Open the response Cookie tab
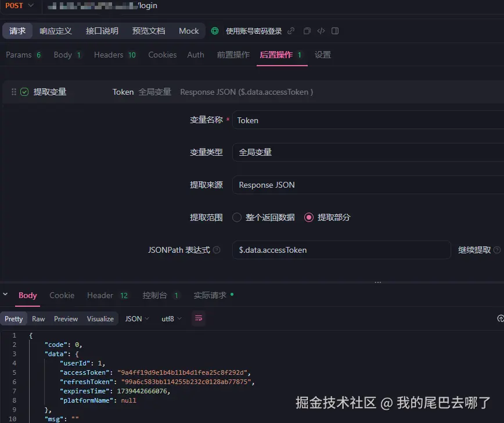Viewport: 504px width, 423px height. coord(62,295)
